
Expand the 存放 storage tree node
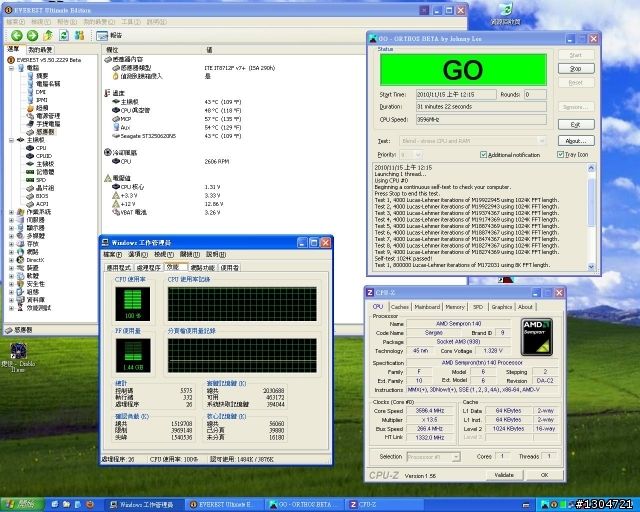(x=11, y=244)
